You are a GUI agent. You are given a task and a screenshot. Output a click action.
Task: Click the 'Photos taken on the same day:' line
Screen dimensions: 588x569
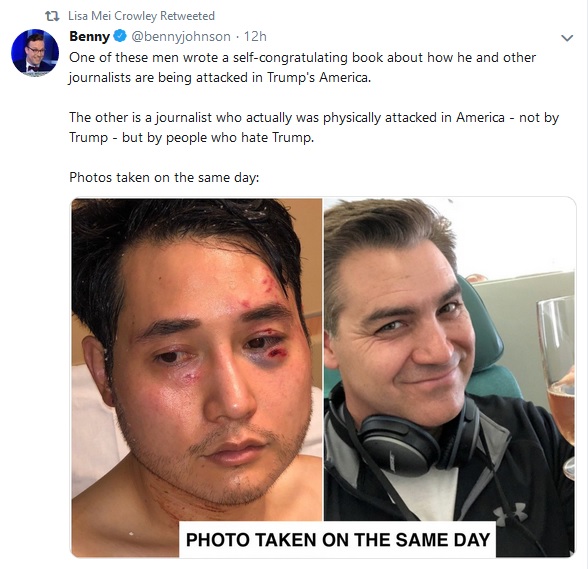(x=164, y=177)
